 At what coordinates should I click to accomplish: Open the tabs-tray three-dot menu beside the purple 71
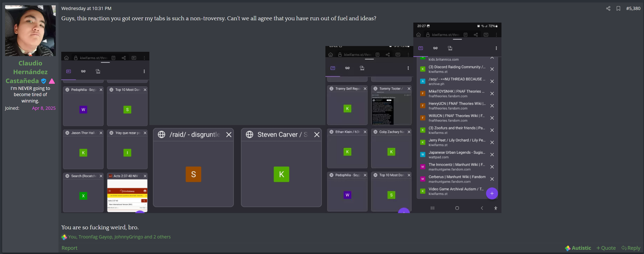click(x=496, y=48)
